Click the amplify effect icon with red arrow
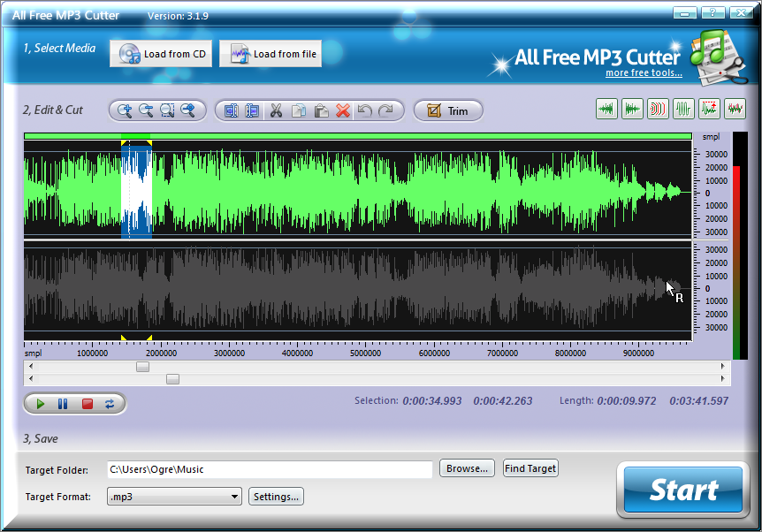This screenshot has width=762, height=532. coord(709,109)
